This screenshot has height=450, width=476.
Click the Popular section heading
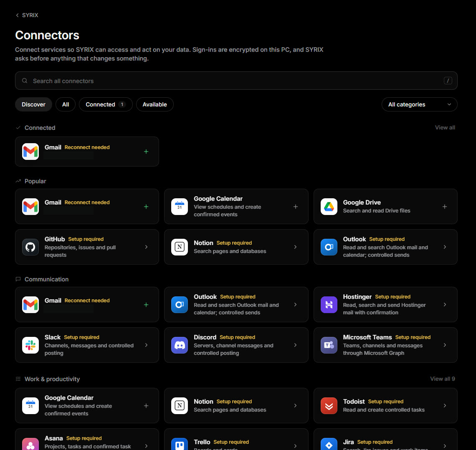[35, 181]
